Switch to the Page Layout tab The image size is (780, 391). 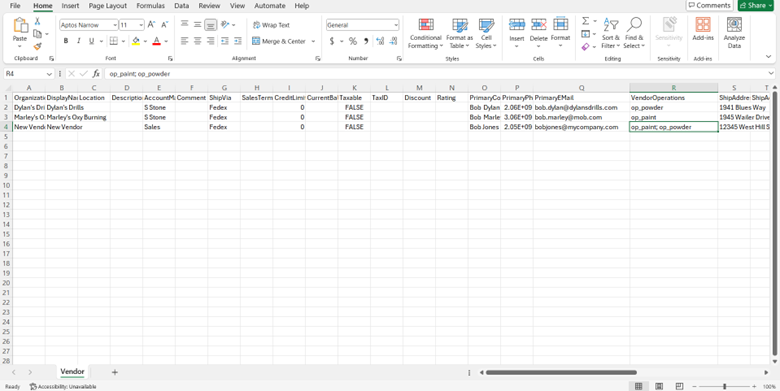click(108, 6)
